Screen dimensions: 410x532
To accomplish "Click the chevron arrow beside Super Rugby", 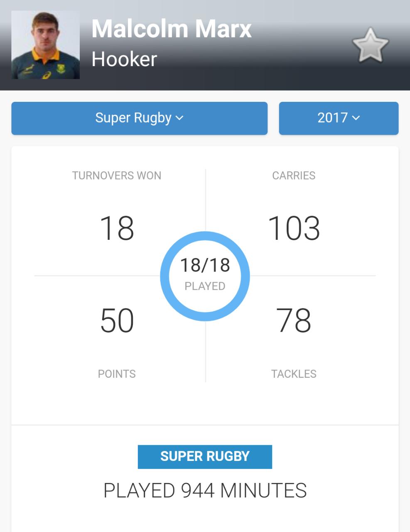I will pos(179,118).
